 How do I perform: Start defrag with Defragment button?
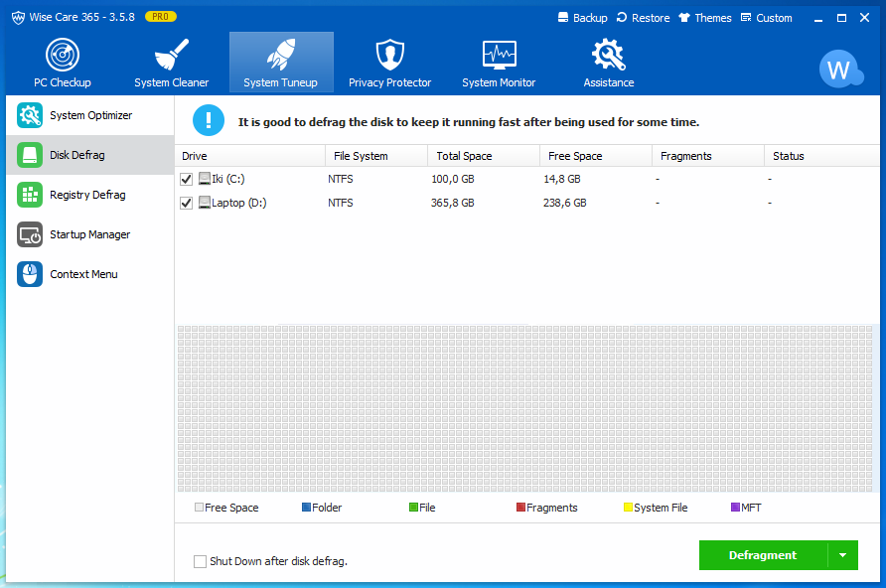point(763,555)
